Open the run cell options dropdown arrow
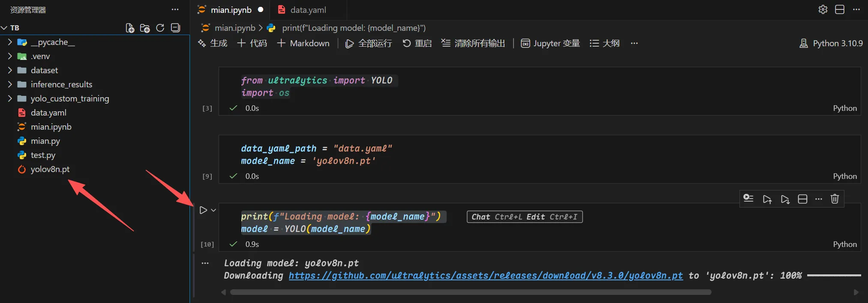Viewport: 868px width, 303px height. [213, 210]
